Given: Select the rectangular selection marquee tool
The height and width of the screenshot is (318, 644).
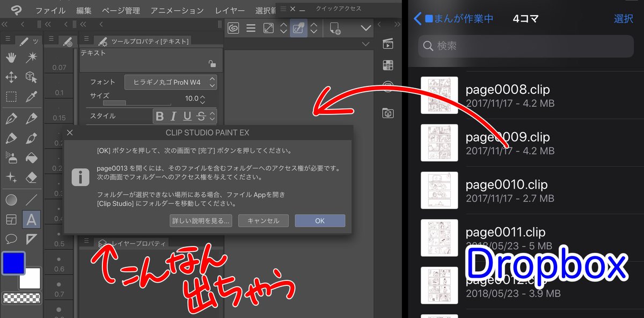Looking at the screenshot, I should coord(11,97).
